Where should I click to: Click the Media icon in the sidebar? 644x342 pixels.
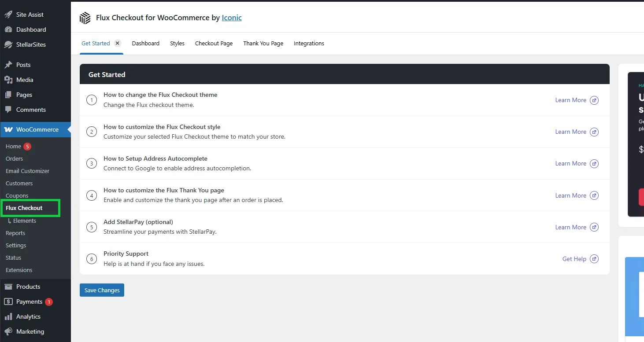8,80
